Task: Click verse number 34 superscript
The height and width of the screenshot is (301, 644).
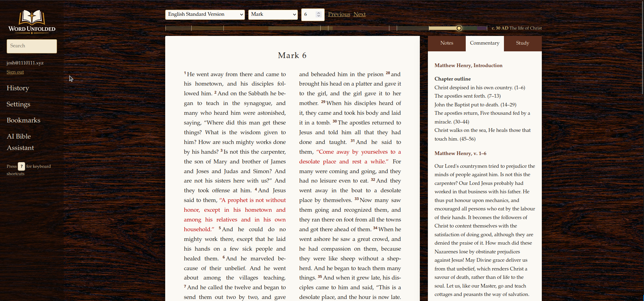Action: pos(375,228)
